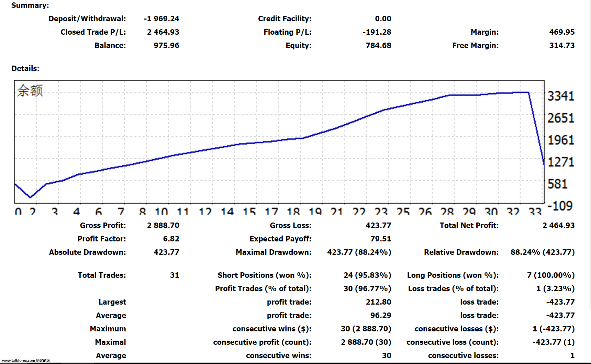
Task: Select the Free Margin value 314.73
Action: (x=562, y=45)
